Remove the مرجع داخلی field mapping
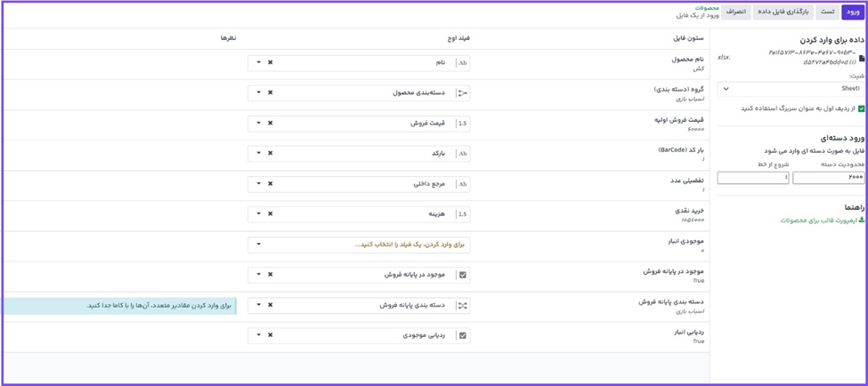Viewport: 868px width, 386px height. [271, 184]
